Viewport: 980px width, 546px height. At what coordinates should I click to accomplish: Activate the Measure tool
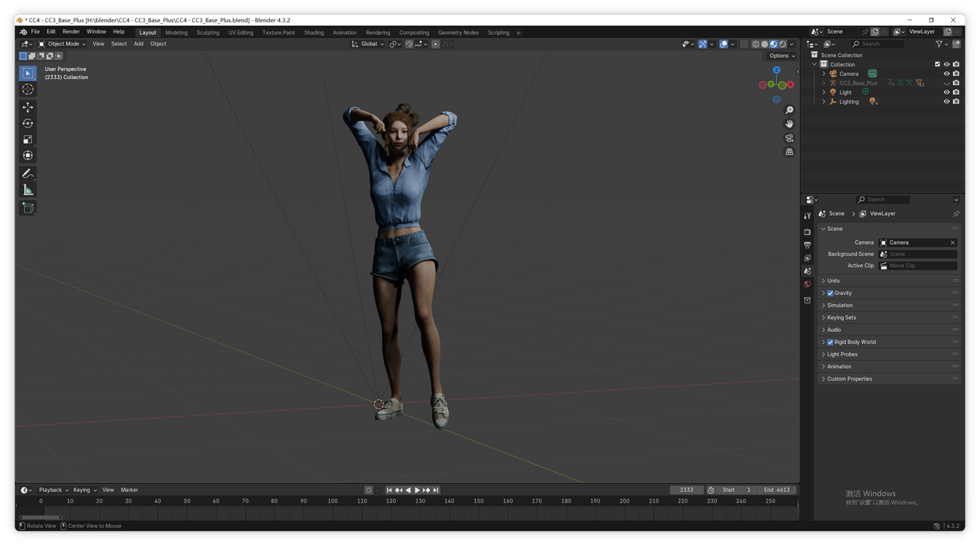pos(27,190)
